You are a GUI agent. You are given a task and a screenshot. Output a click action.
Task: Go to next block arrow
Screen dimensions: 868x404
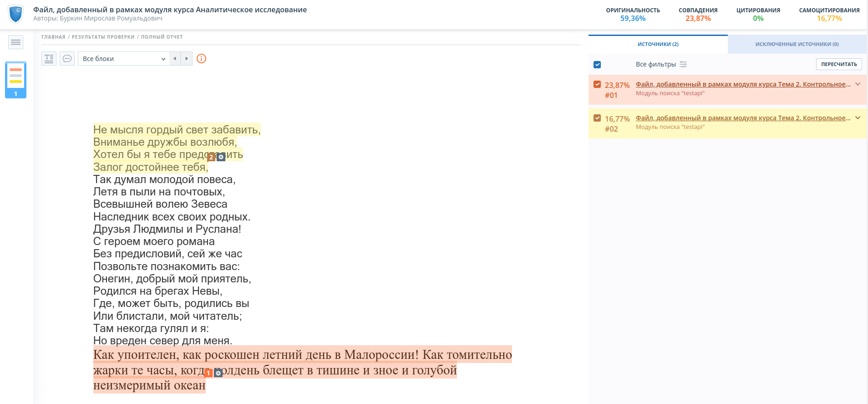[x=187, y=58]
